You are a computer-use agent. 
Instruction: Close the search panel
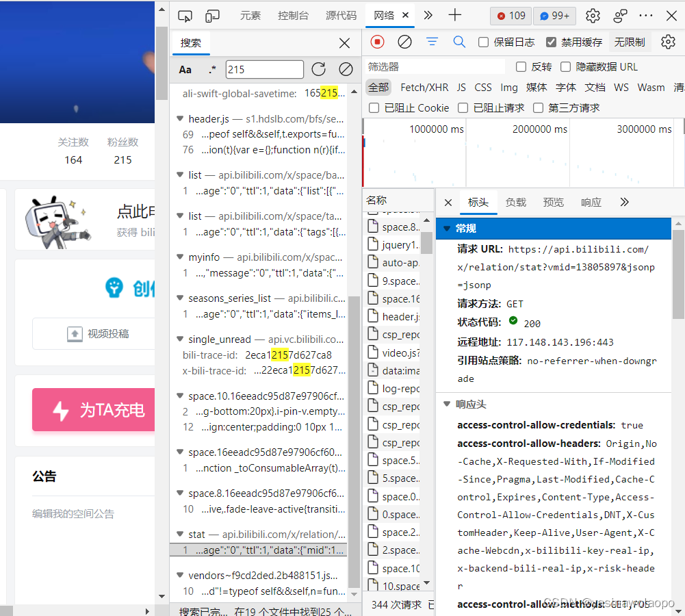[344, 43]
